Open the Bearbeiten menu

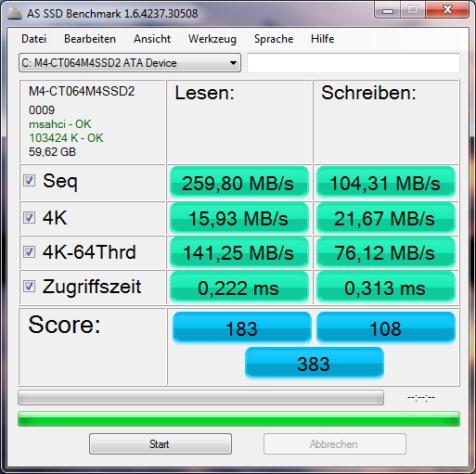90,39
